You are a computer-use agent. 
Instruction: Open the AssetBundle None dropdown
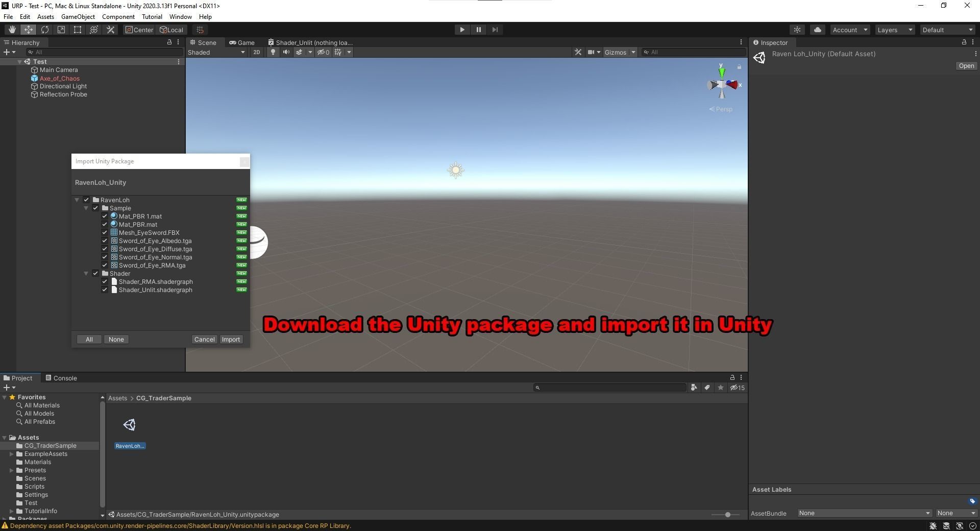coord(864,513)
